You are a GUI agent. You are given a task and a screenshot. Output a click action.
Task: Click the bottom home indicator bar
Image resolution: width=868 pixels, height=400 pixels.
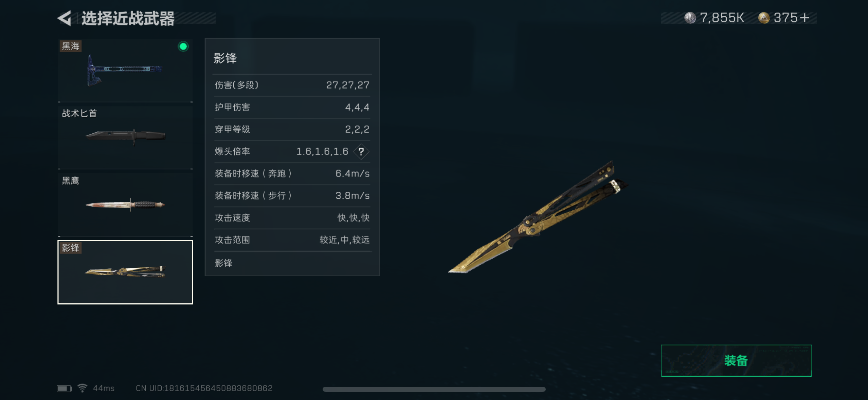click(434, 389)
